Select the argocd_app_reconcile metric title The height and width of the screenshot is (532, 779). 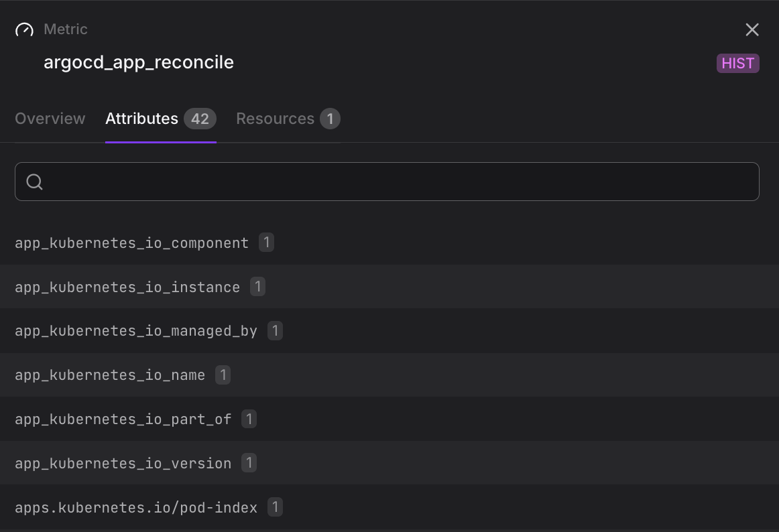click(139, 62)
